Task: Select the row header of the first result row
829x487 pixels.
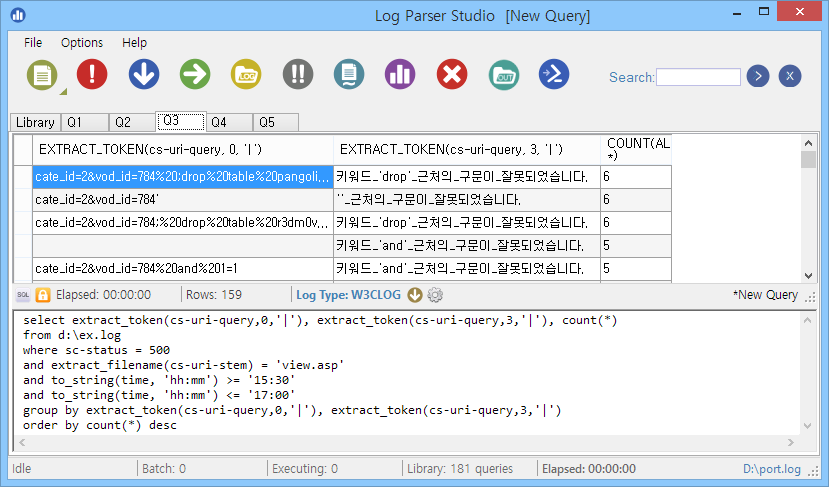Action: 23,177
